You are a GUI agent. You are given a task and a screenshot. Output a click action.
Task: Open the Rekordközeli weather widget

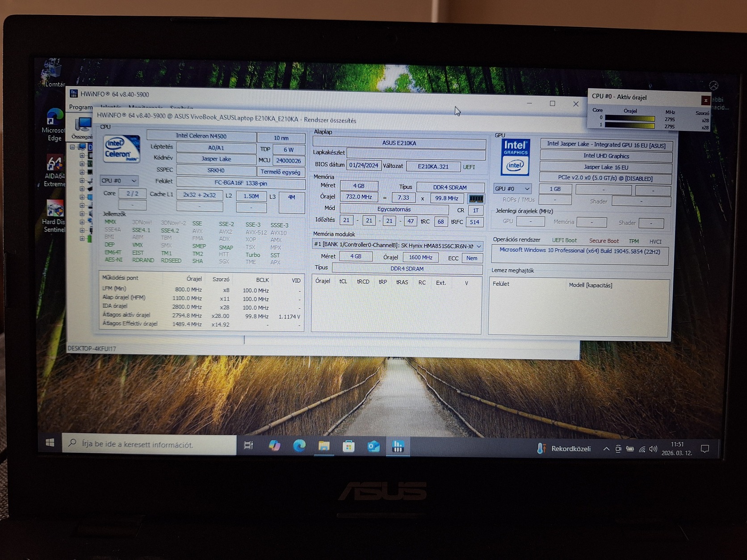(564, 448)
